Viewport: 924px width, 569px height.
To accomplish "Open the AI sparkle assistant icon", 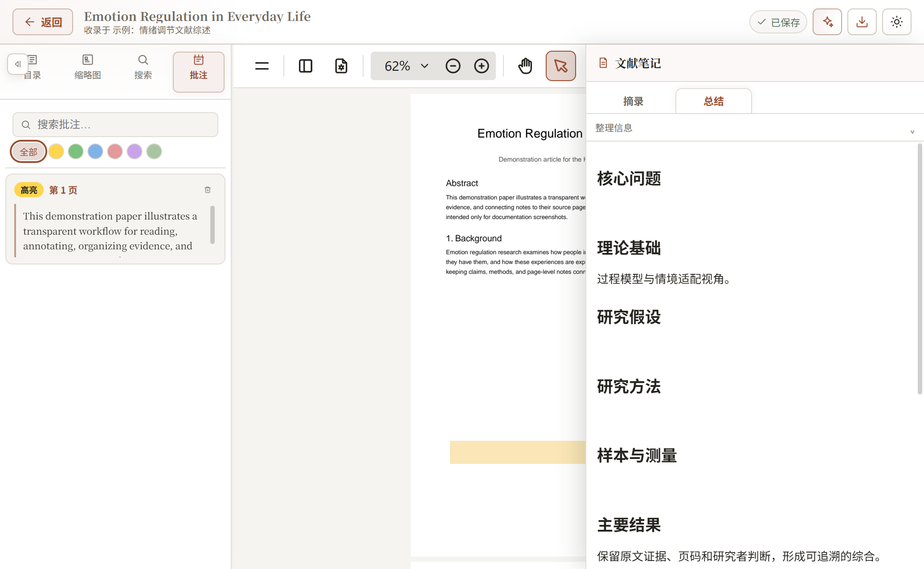I will pyautogui.click(x=827, y=22).
